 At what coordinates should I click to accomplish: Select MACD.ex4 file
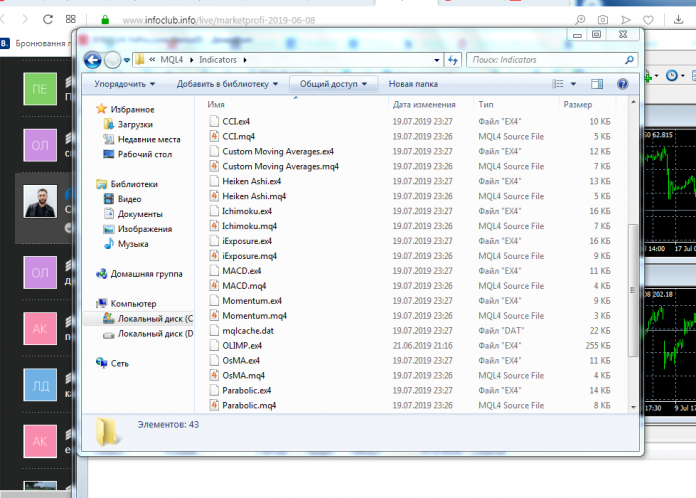click(x=241, y=271)
